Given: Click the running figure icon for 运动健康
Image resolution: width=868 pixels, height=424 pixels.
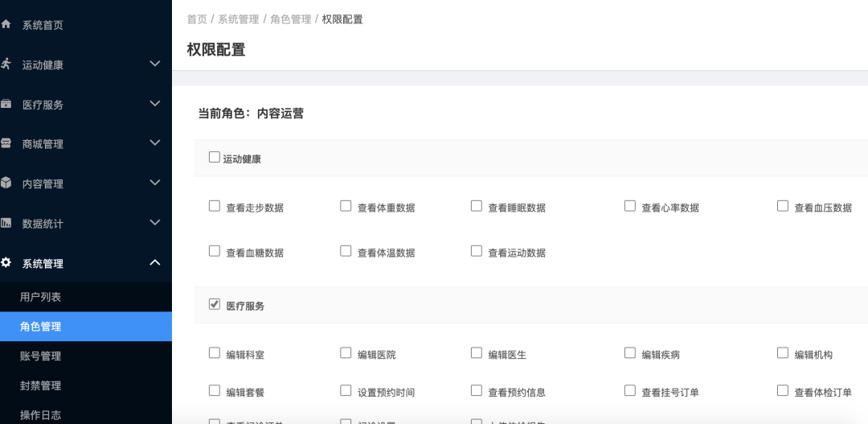Looking at the screenshot, I should 6,64.
